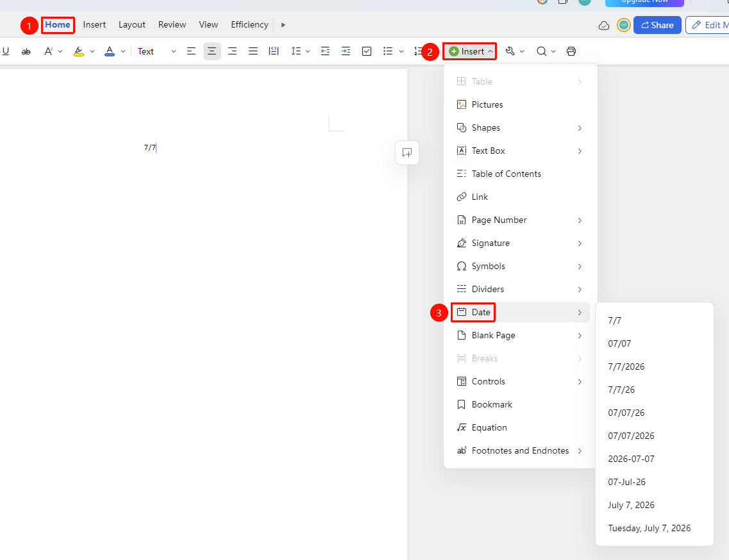Screen dimensions: 729x560
Task: Apply the yellow highlight pen
Action: pos(79,51)
